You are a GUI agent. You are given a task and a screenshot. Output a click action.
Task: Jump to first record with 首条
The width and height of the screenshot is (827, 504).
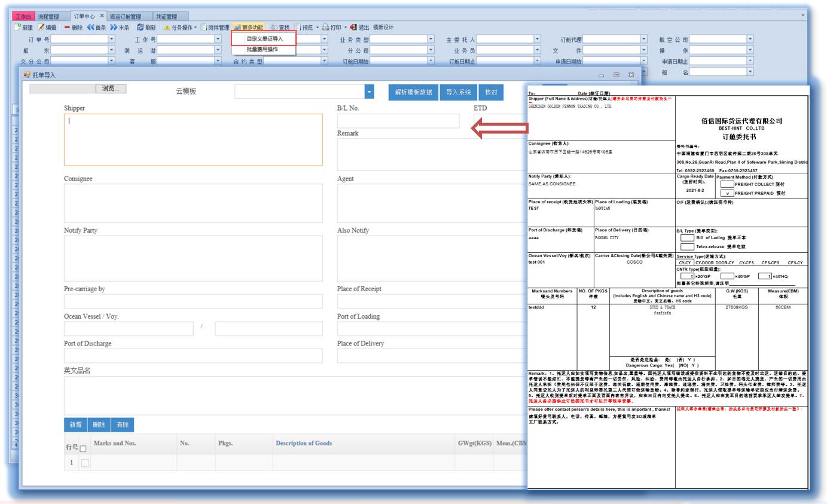pos(91,28)
